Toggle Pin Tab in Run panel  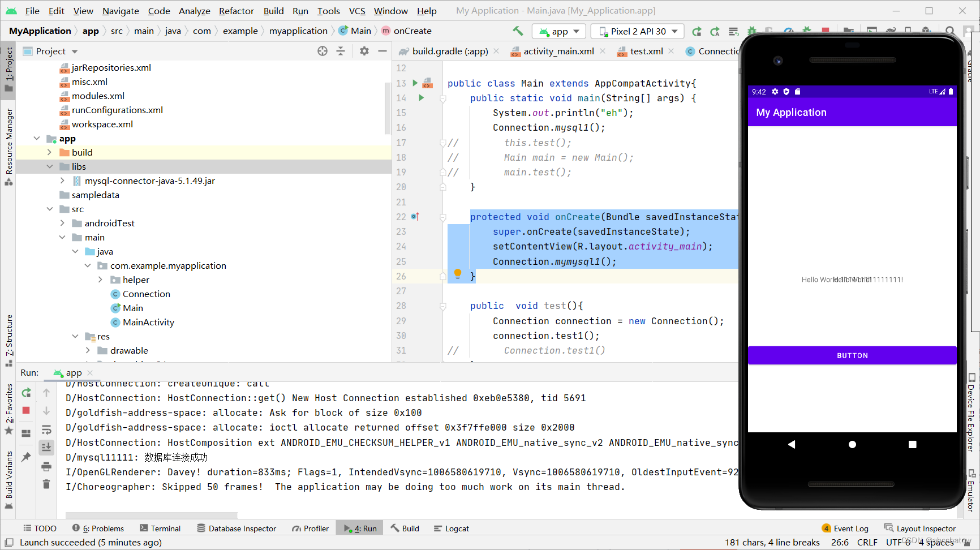tap(26, 457)
